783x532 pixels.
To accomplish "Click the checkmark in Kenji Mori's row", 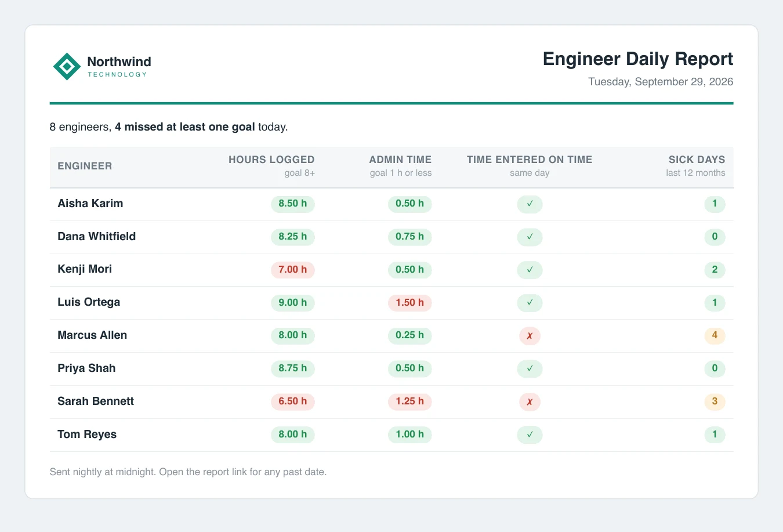I will [x=530, y=270].
